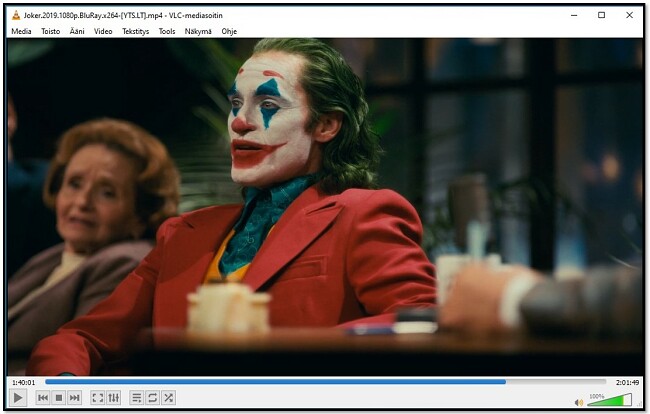The width and height of the screenshot is (650, 414).
Task: Toggle loop repeat mode
Action: 152,398
